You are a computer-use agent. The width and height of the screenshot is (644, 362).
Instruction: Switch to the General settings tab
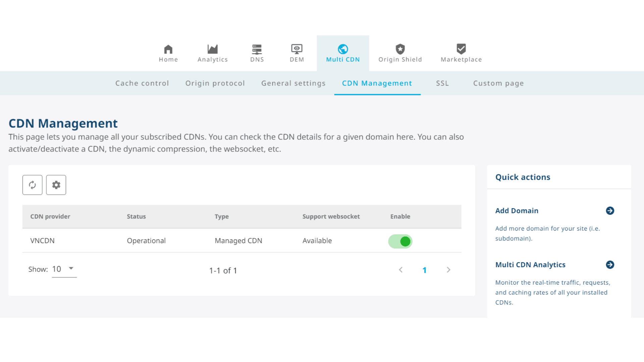coord(293,83)
